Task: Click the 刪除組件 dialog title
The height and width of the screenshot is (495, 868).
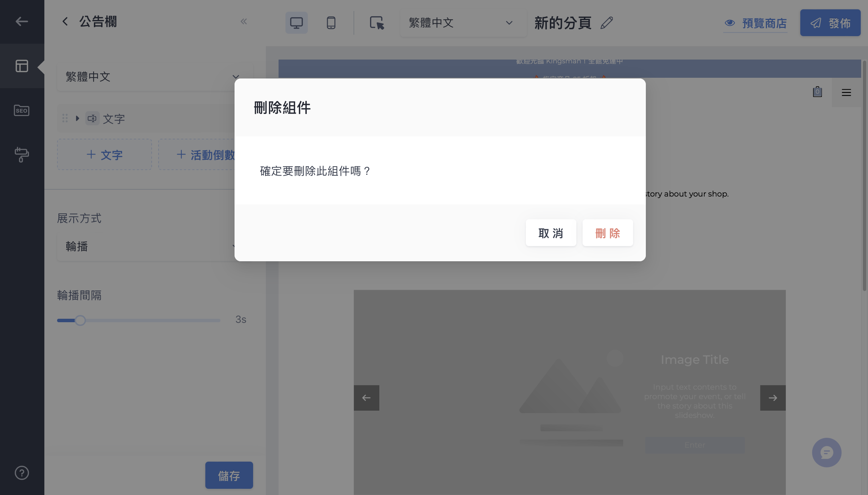Action: click(x=282, y=107)
